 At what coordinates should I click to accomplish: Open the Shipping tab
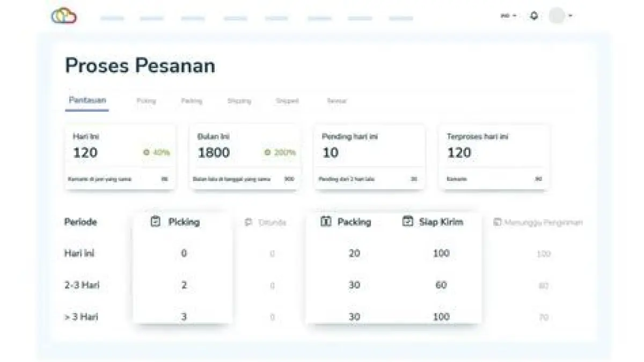click(x=239, y=101)
